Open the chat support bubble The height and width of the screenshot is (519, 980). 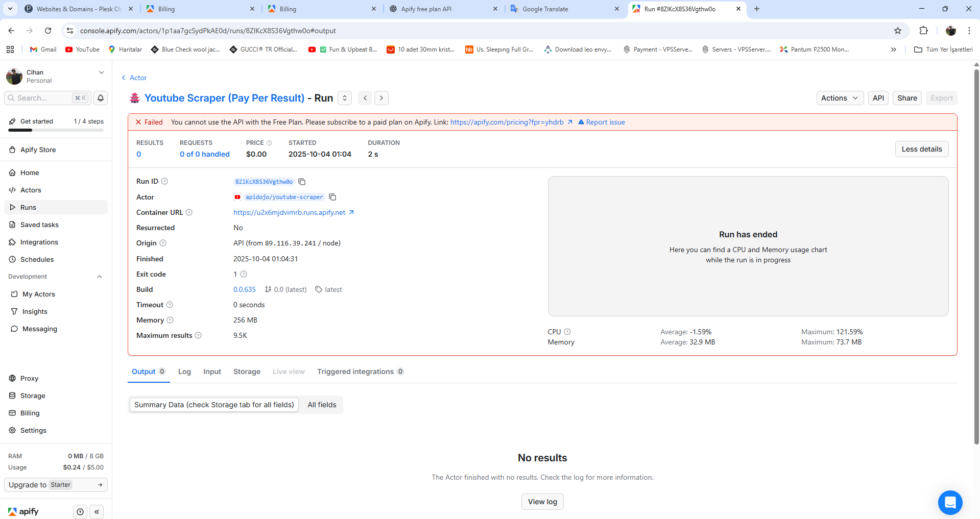(x=950, y=503)
